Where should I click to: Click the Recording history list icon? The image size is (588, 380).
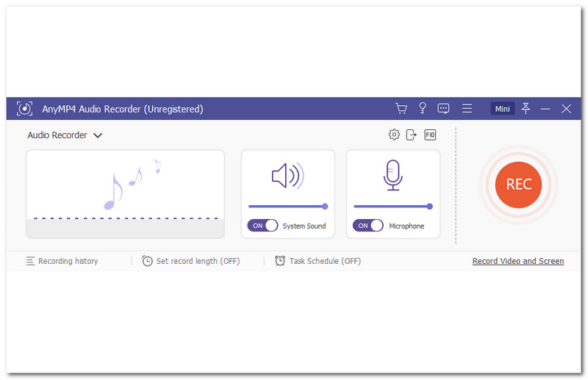30,261
